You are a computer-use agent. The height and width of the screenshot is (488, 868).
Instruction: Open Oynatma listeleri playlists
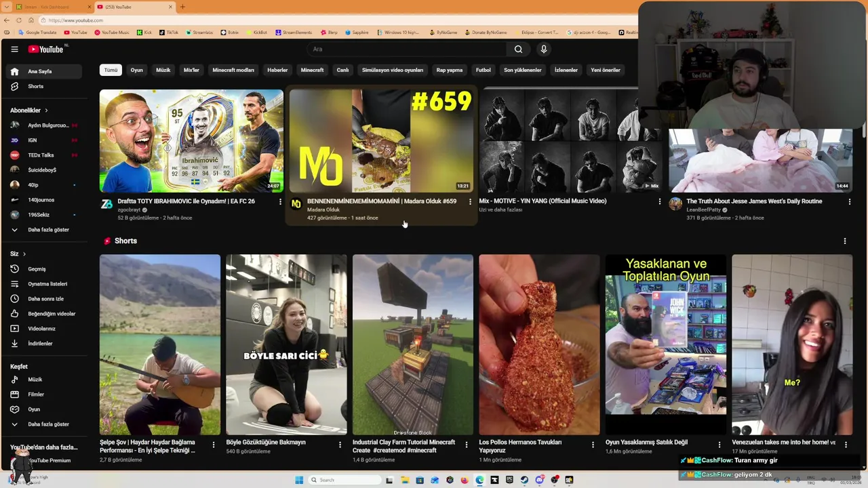[45, 284]
